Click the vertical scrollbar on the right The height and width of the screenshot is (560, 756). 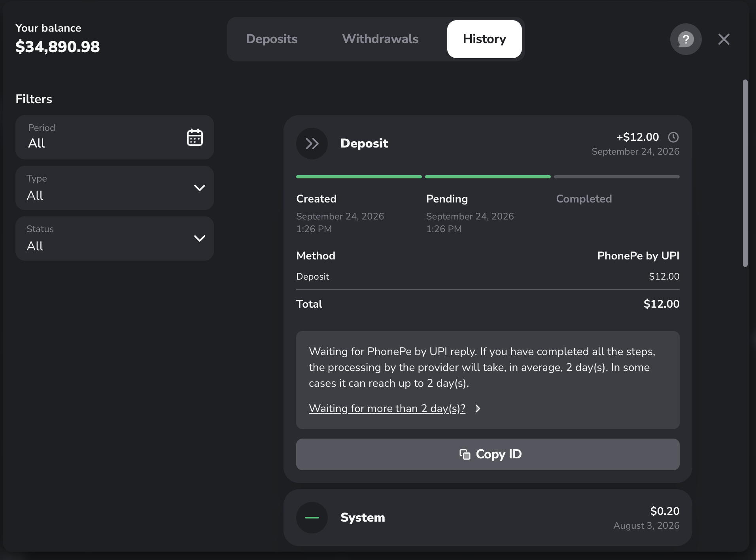[x=745, y=173]
